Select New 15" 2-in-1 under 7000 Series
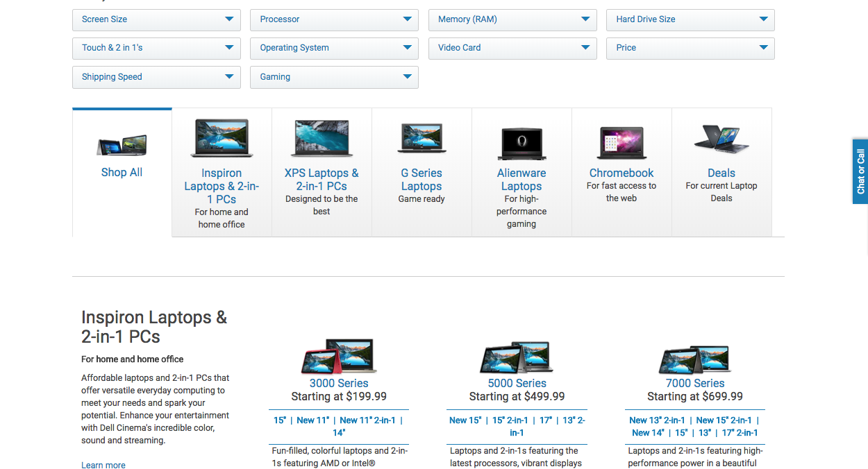This screenshot has width=868, height=469. [724, 420]
